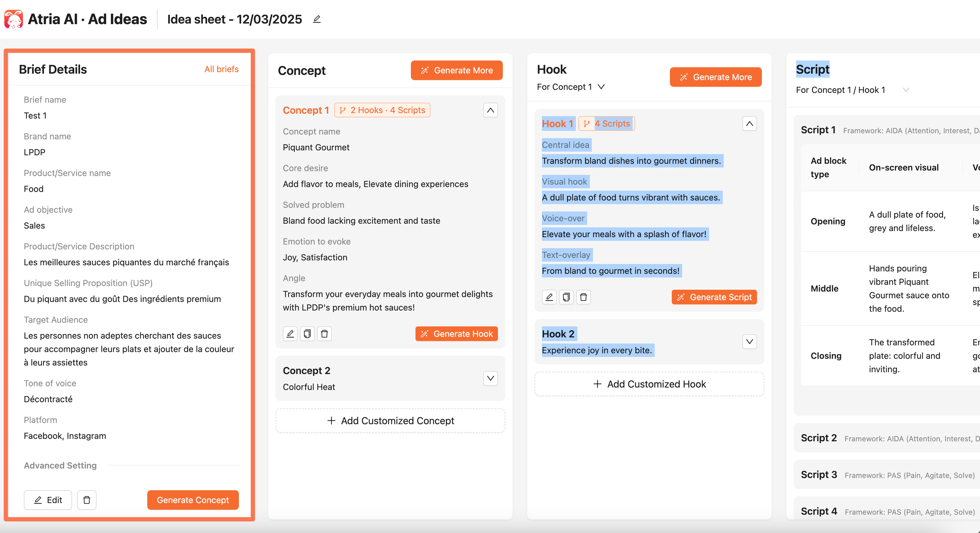Duplicate Concept 1 with the copy icon

click(307, 333)
